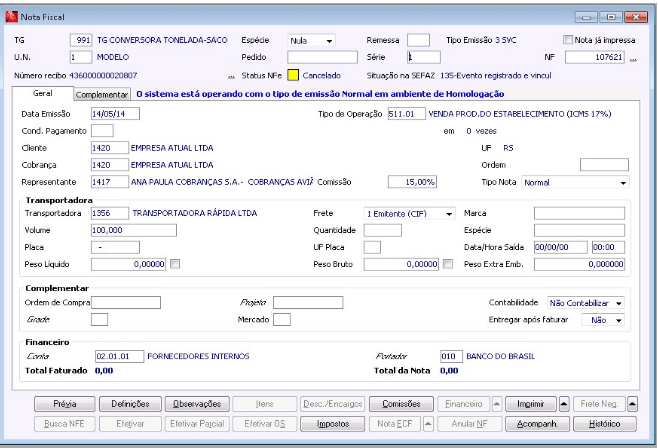
Task: Click the U.N. input field
Action: pos(81,57)
